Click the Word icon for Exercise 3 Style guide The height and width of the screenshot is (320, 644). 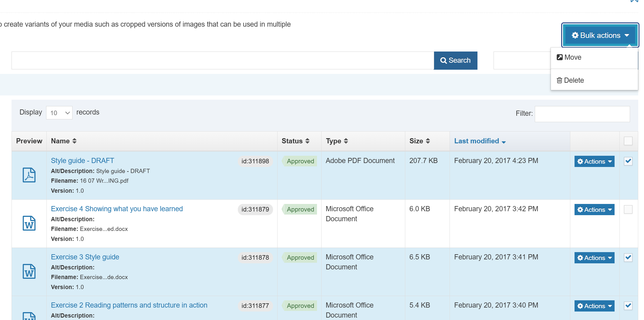pyautogui.click(x=29, y=272)
